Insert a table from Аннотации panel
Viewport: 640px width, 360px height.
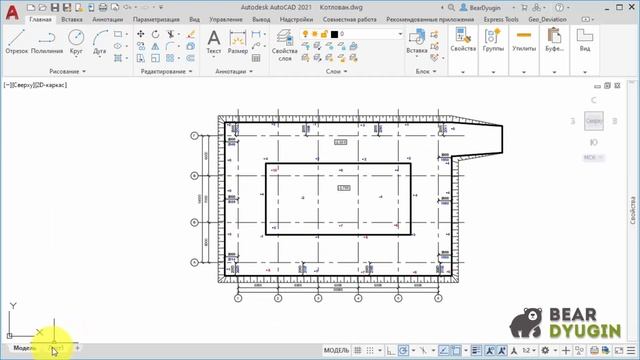tap(256, 58)
